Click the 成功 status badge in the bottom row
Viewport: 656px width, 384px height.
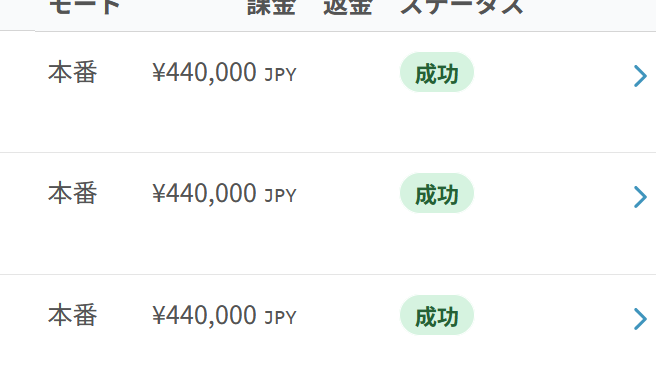(x=437, y=315)
